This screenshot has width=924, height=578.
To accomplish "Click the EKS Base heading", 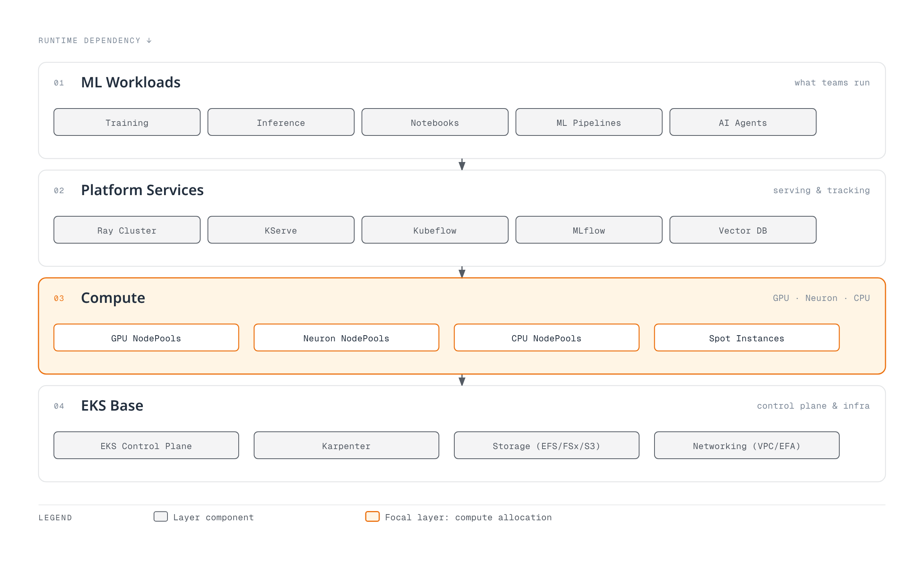I will tap(112, 406).
